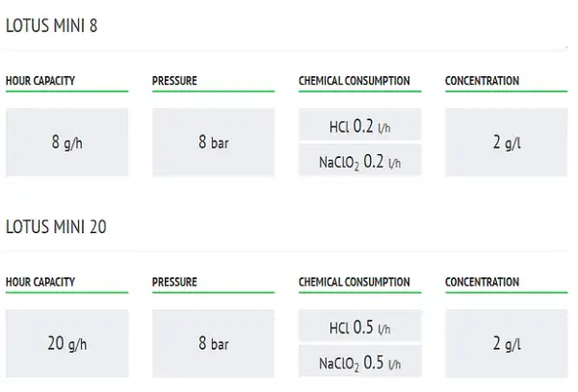Click the 8 bar pressure box under Mini 8
This screenshot has width=578, height=392.
[214, 143]
